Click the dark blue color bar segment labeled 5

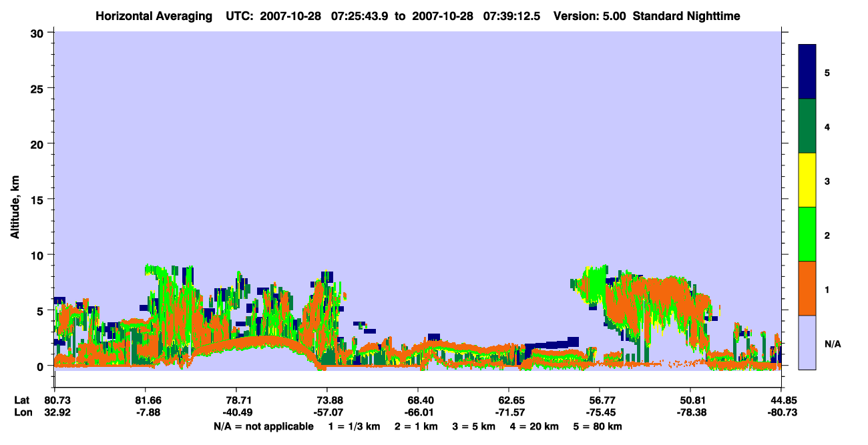click(807, 71)
